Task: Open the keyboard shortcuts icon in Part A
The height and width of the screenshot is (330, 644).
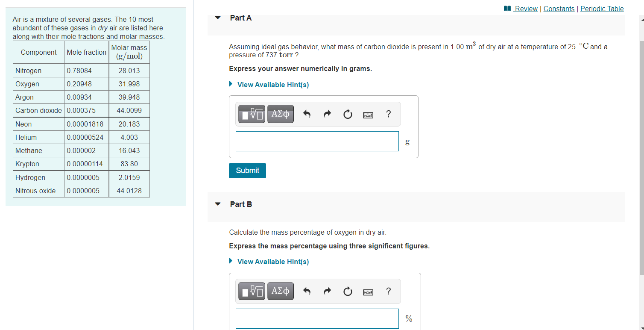Action: coord(368,114)
